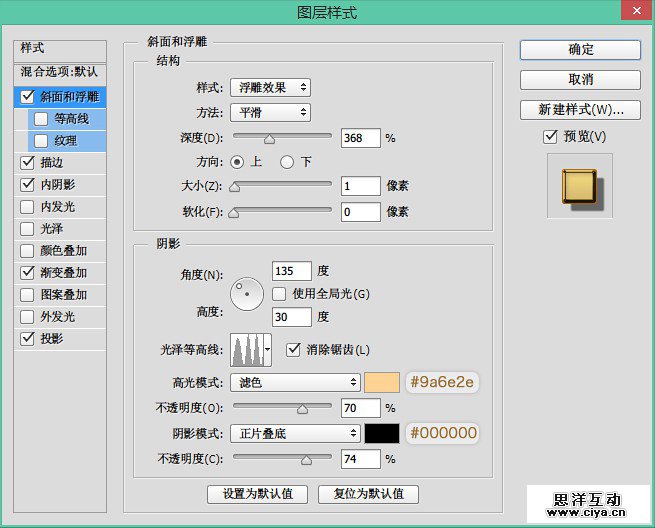
Task: Open the 样式 dropdown showing 浮雕效果
Action: 270,88
